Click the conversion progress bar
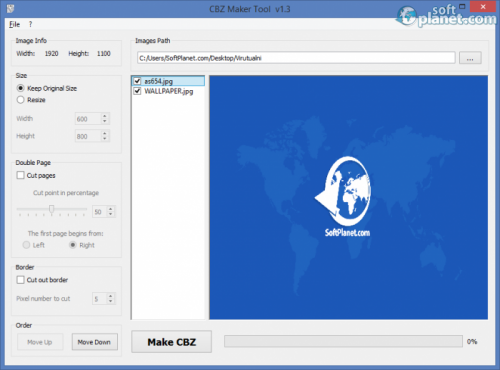The height and width of the screenshot is (370, 500). 343,341
